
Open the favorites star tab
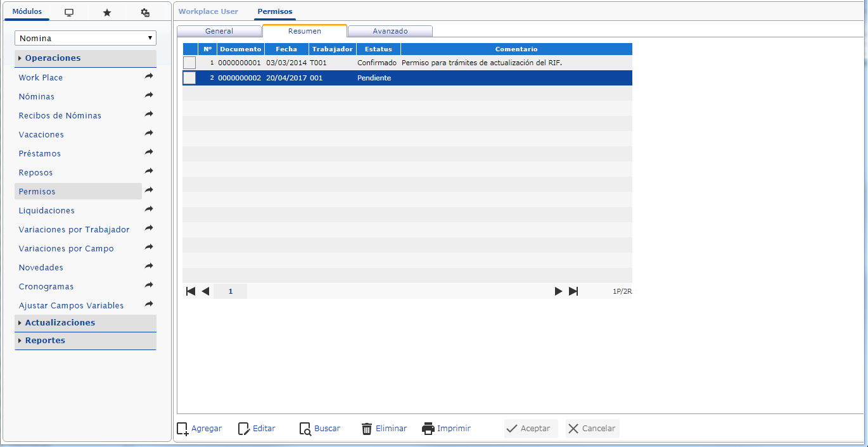pyautogui.click(x=107, y=13)
